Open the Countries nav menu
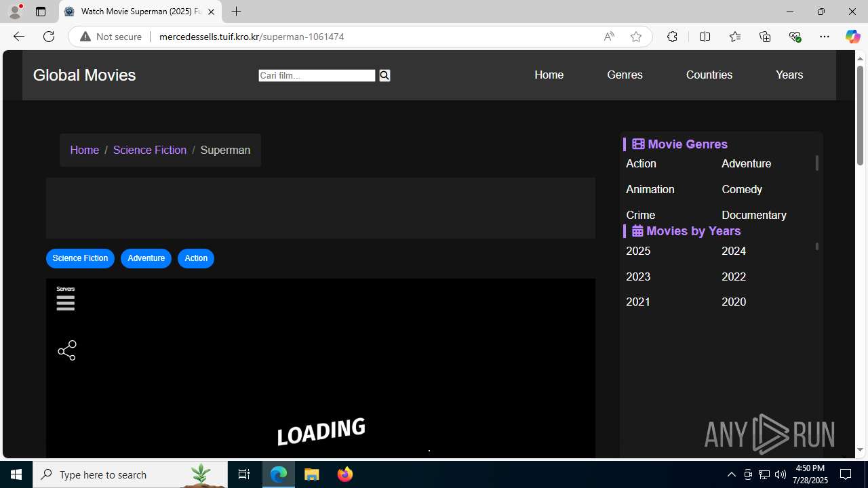Image resolution: width=868 pixels, height=488 pixels. pyautogui.click(x=709, y=75)
